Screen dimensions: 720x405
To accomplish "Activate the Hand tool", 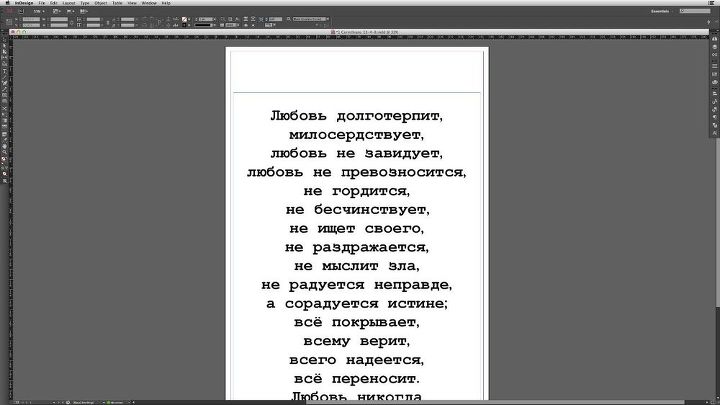I will pyautogui.click(x=5, y=148).
